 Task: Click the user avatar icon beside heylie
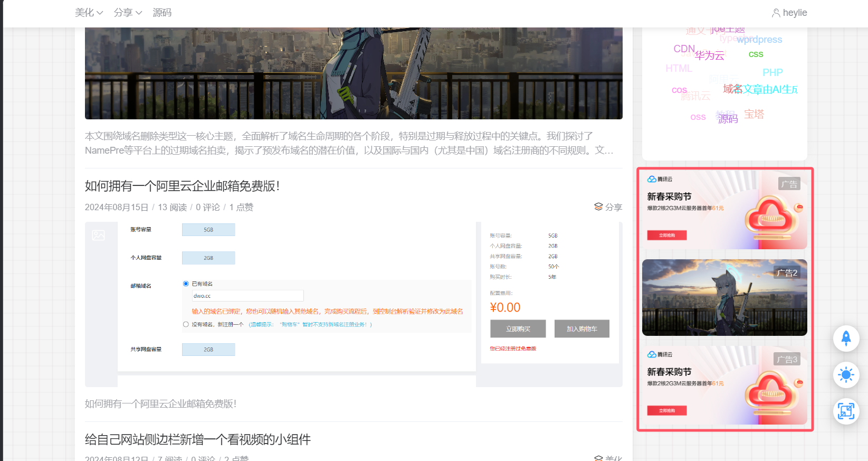click(x=776, y=13)
